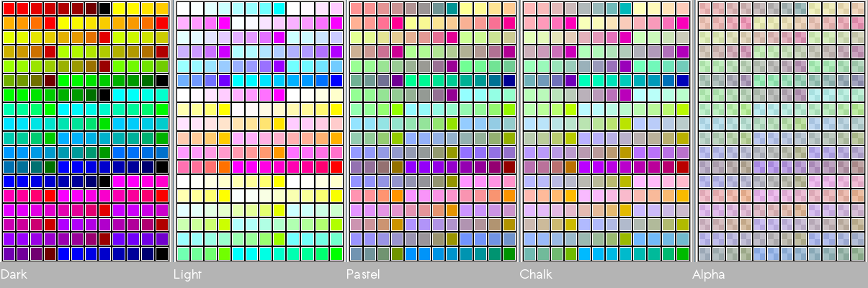Pick the teal swatch in Pastel palette's top row

[x=452, y=9]
